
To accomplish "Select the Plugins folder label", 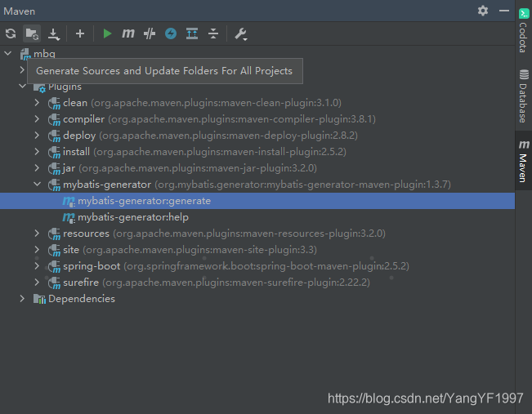I will [65, 87].
